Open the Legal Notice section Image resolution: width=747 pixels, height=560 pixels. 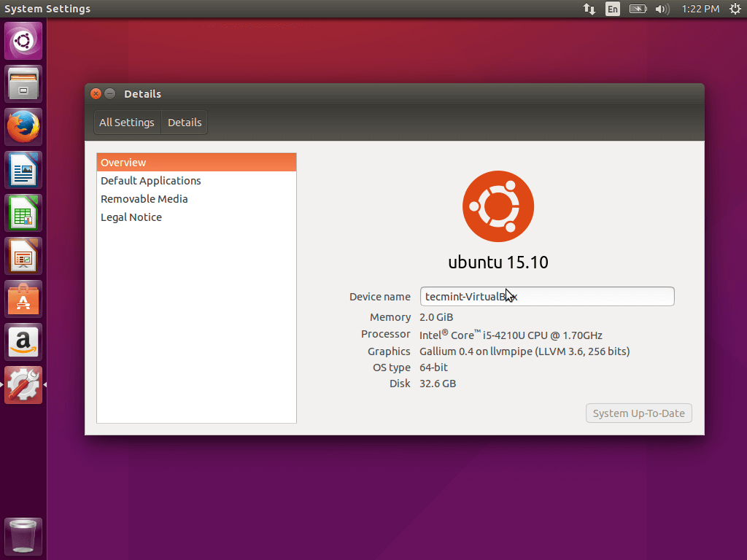point(131,217)
